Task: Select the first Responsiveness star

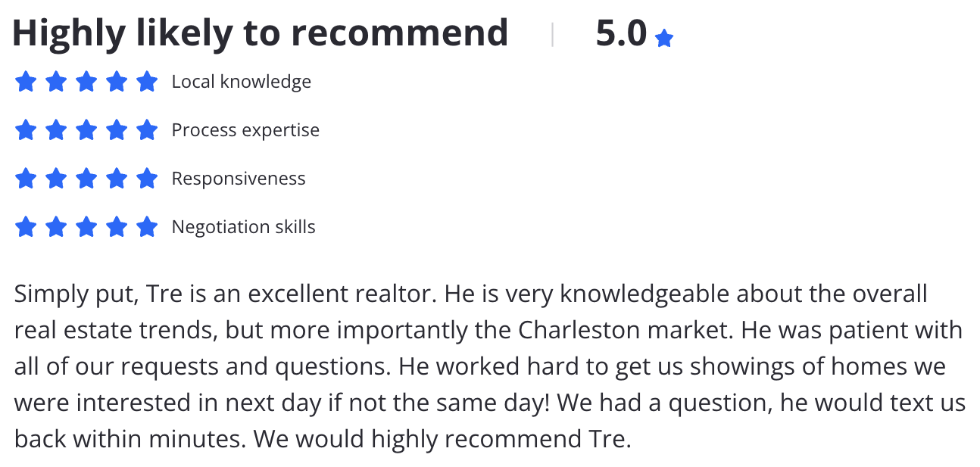Action: [x=26, y=178]
